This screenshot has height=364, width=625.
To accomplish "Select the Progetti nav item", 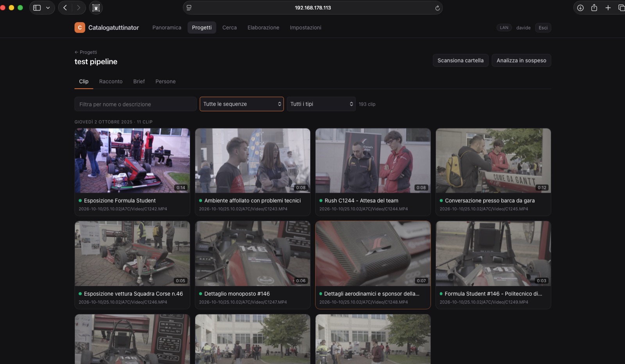I will pyautogui.click(x=202, y=28).
